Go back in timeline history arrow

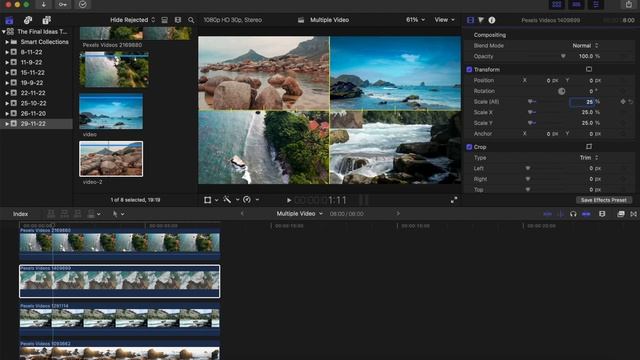(242, 213)
